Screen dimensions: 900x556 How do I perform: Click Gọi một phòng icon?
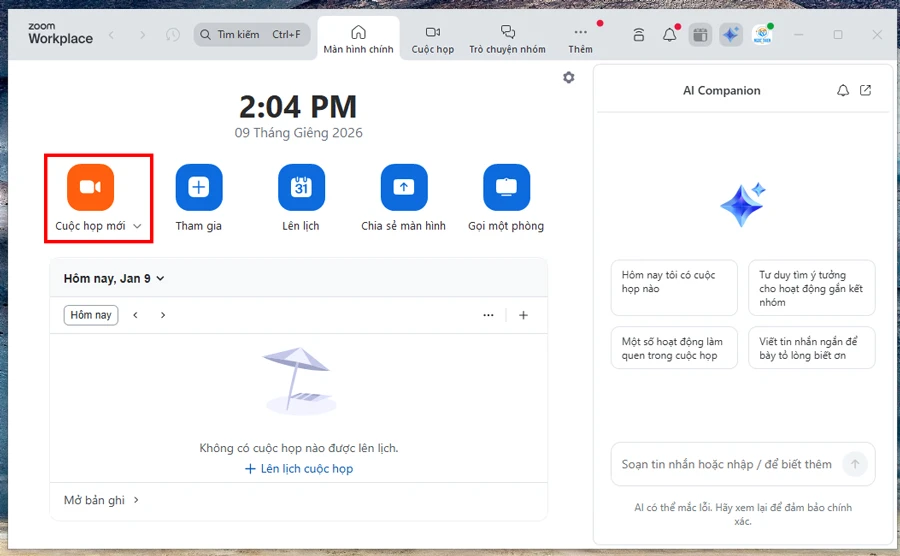click(x=506, y=187)
